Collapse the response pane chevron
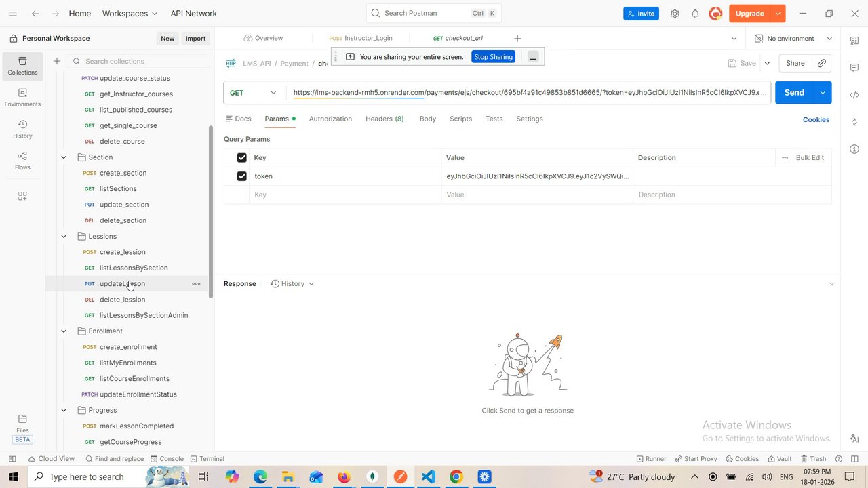The width and height of the screenshot is (868, 488). [x=831, y=284]
